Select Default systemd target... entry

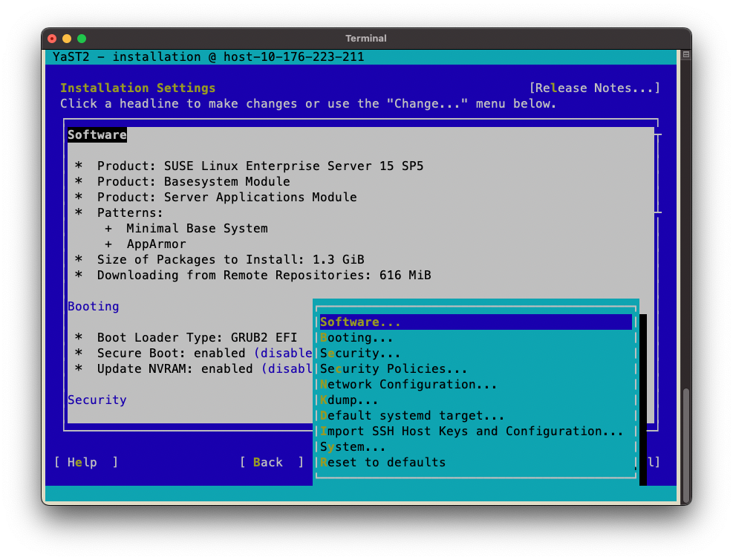[412, 416]
